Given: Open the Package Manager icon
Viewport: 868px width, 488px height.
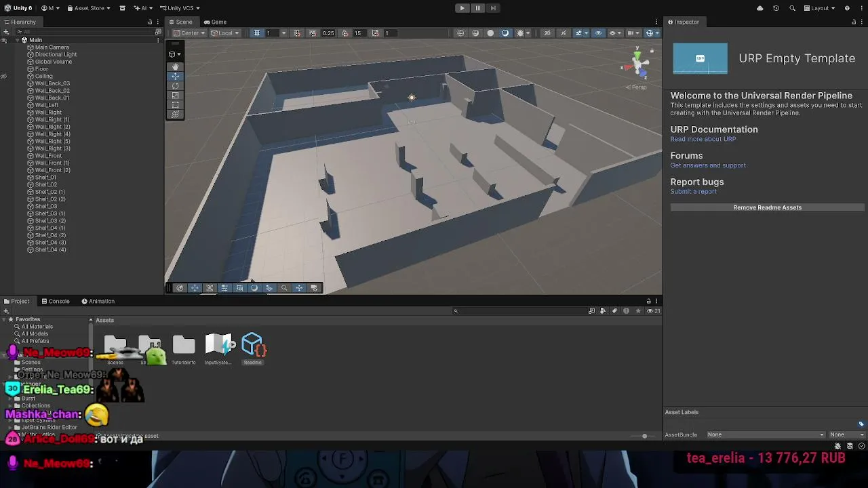Looking at the screenshot, I should [x=122, y=8].
